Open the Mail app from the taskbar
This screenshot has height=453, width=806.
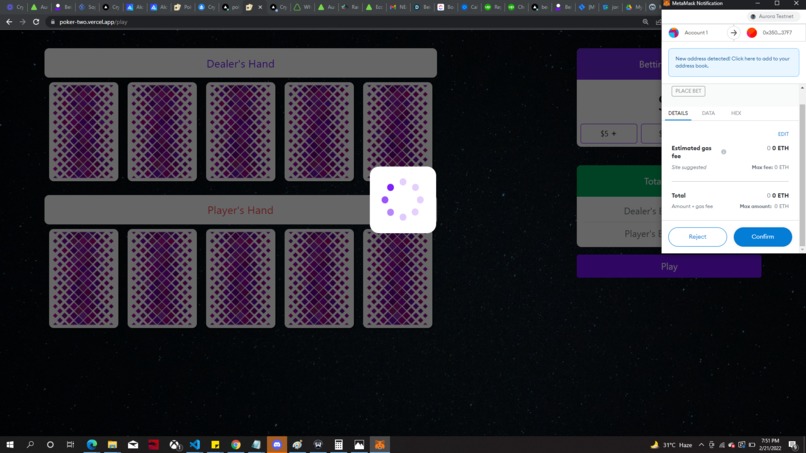coord(133,444)
